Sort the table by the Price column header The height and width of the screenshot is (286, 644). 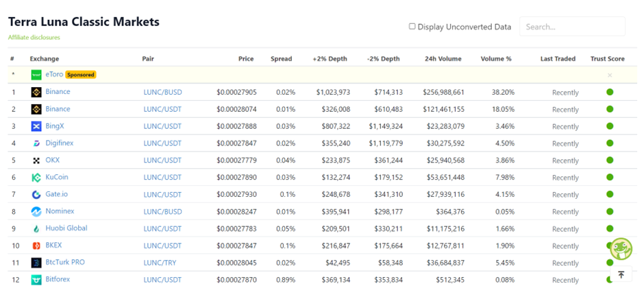click(x=246, y=59)
